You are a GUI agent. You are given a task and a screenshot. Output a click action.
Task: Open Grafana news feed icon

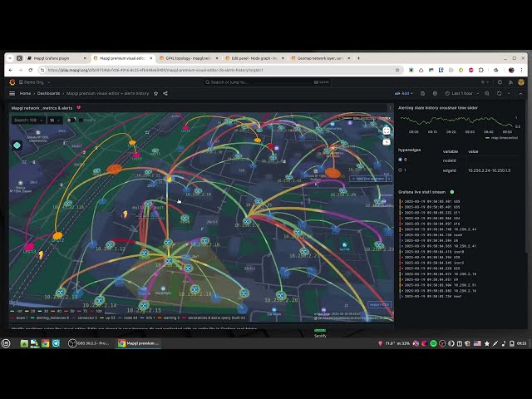pos(510,82)
